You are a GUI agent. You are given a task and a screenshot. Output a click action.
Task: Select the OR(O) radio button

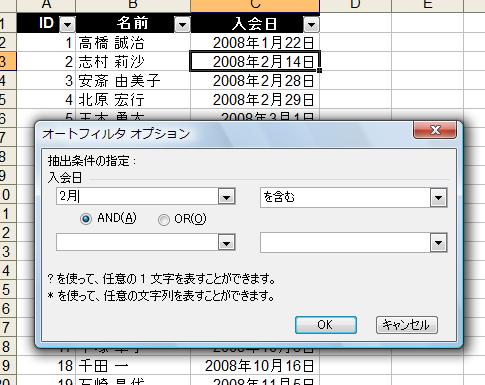[x=164, y=220]
